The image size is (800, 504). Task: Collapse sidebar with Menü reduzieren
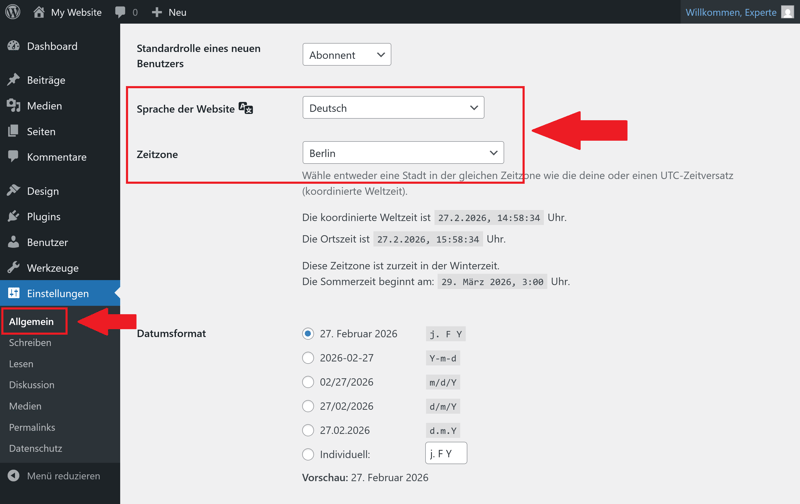[54, 475]
